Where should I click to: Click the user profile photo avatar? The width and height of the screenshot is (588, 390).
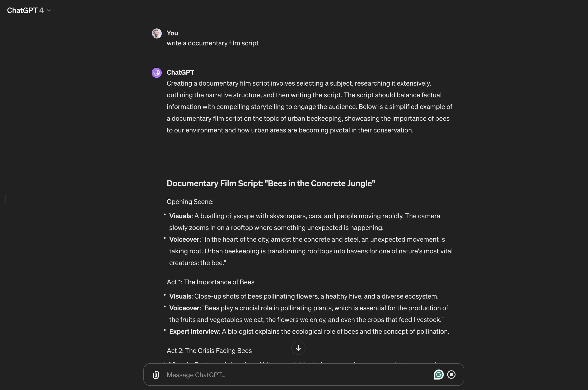(x=157, y=33)
